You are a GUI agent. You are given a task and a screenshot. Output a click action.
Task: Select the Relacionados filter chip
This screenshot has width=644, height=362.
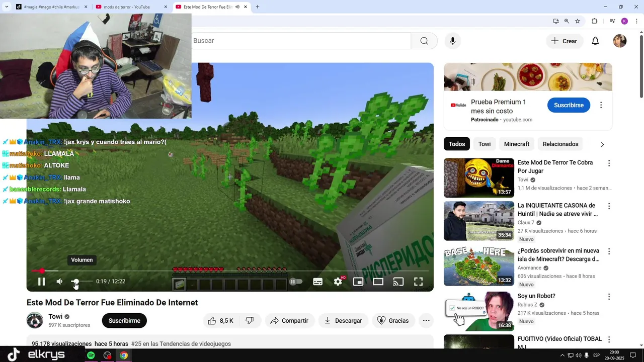click(x=560, y=144)
